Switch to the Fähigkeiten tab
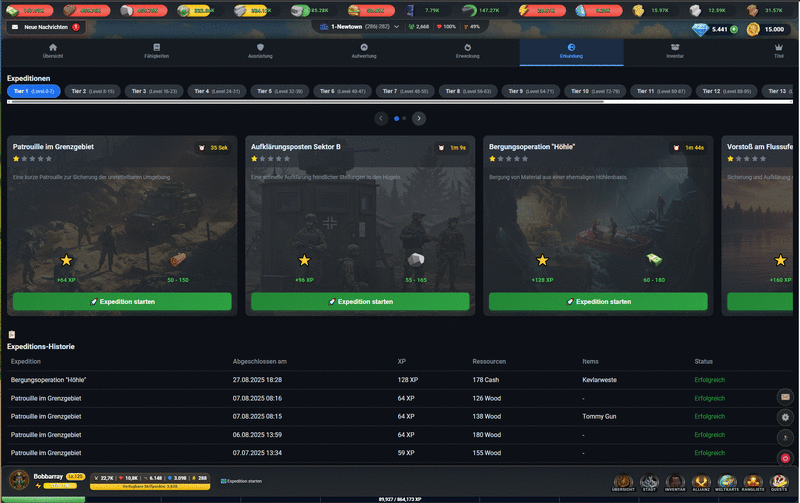Image resolution: width=800 pixels, height=503 pixels. 156,51
